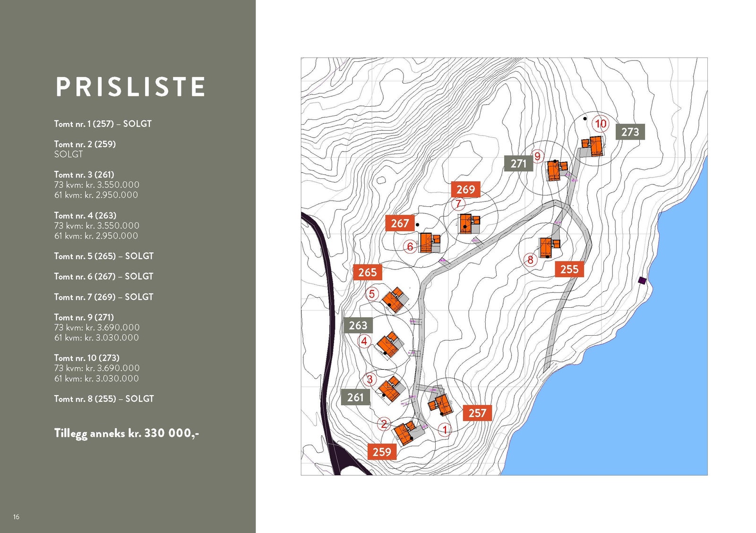
Task: Click the purple square at the shoreline
Action: coord(642,280)
